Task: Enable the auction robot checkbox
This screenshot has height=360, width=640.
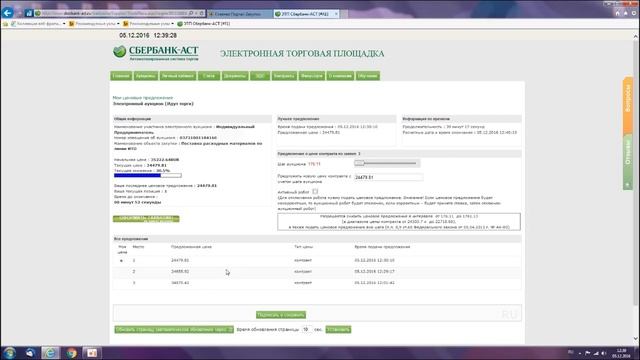Action: click(x=315, y=191)
